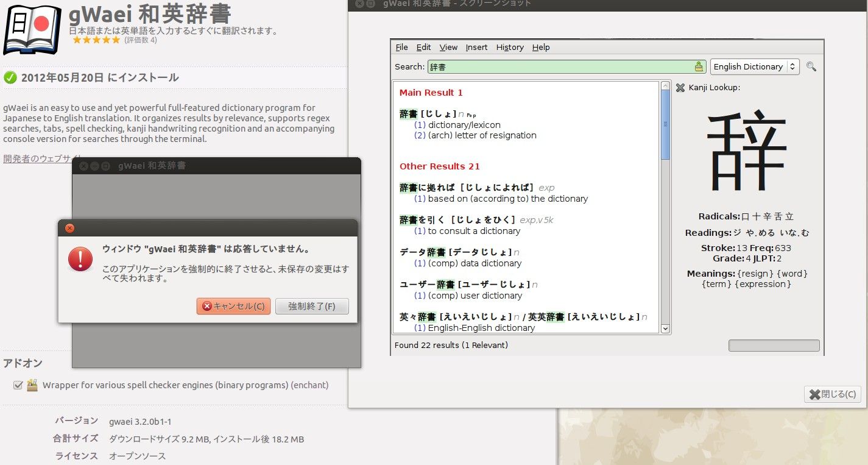The image size is (868, 465).
Task: Open the Edit menu in screenshot
Action: [x=423, y=47]
